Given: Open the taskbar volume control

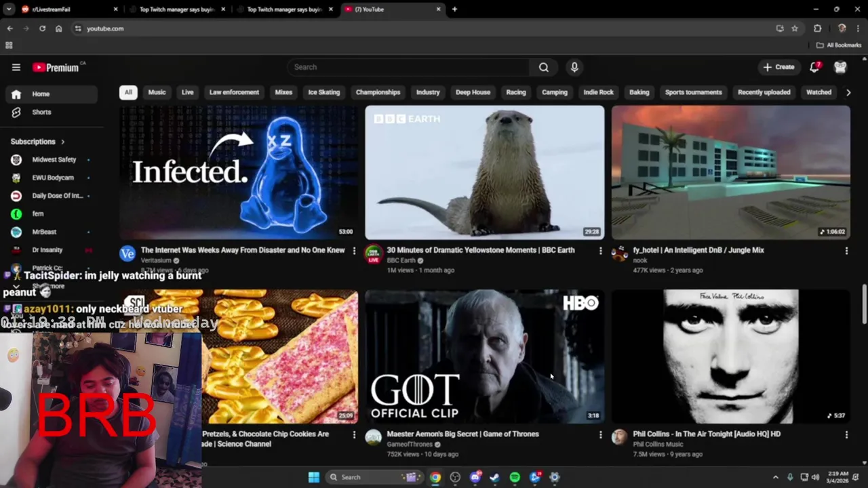Looking at the screenshot, I should (815, 477).
